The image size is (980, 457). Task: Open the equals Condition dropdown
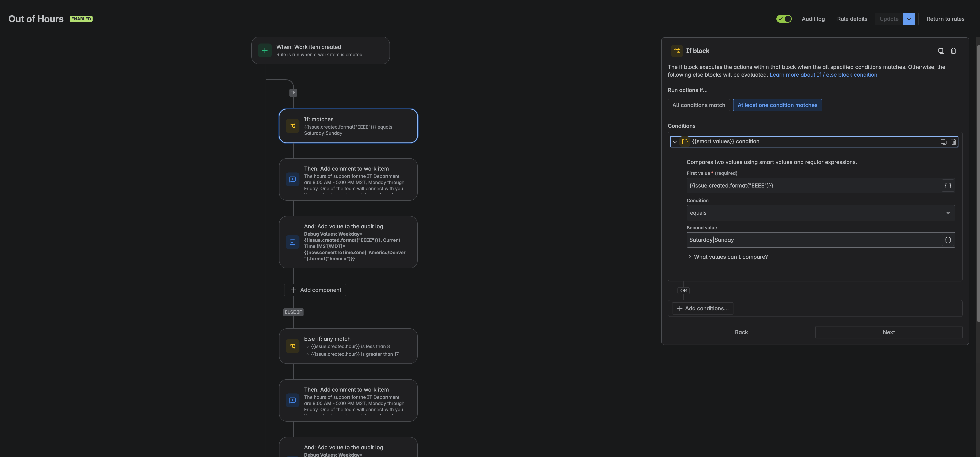[x=821, y=213]
